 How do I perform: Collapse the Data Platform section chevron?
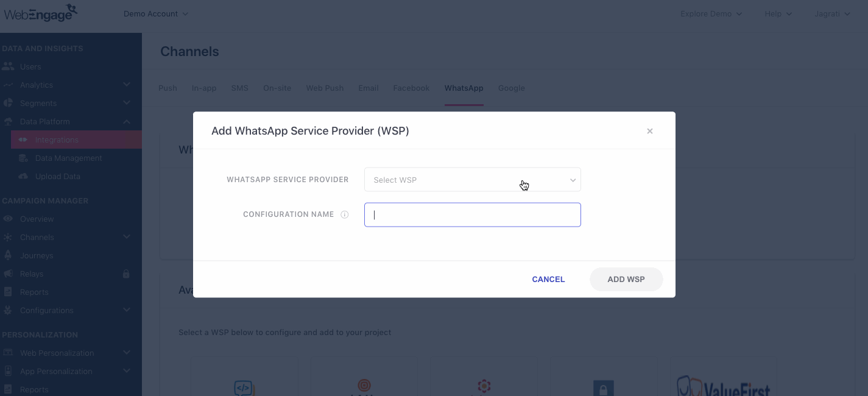tap(127, 121)
